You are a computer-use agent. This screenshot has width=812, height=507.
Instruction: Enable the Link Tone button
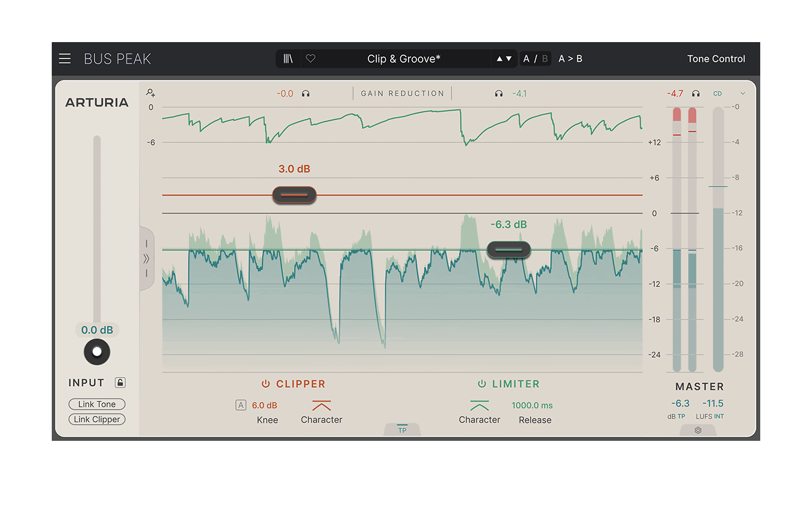(97, 404)
